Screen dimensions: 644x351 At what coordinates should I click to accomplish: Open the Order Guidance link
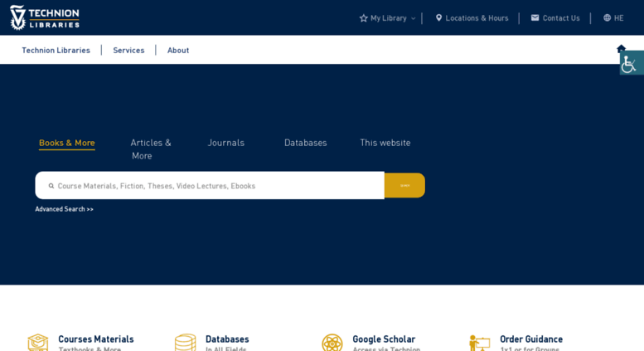tap(531, 339)
